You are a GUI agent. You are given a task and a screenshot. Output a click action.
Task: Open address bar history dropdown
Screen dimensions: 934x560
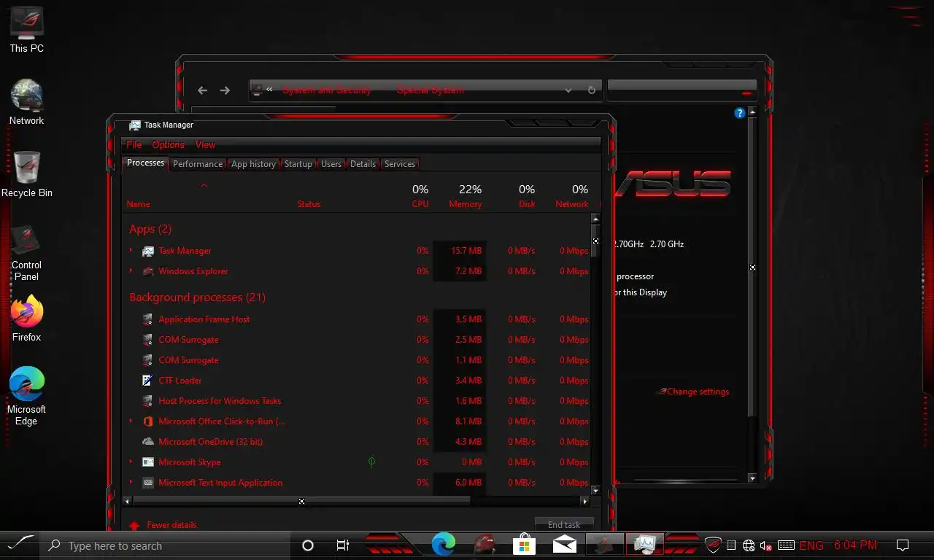(568, 90)
